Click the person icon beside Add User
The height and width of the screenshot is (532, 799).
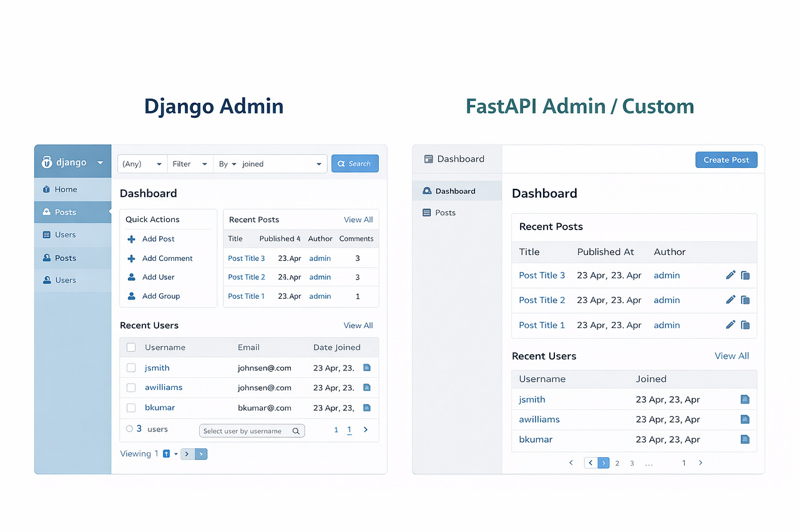[131, 277]
